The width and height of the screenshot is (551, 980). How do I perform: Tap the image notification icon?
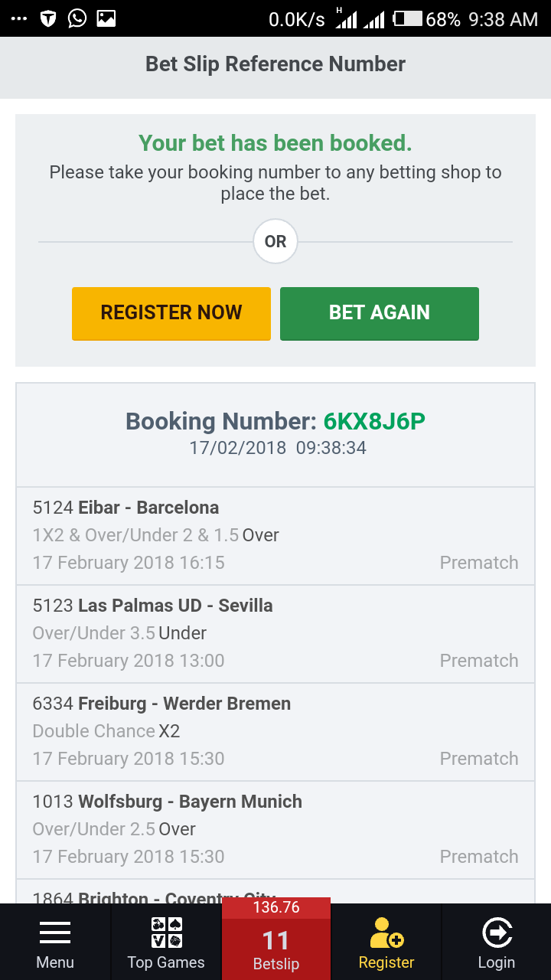(x=106, y=18)
